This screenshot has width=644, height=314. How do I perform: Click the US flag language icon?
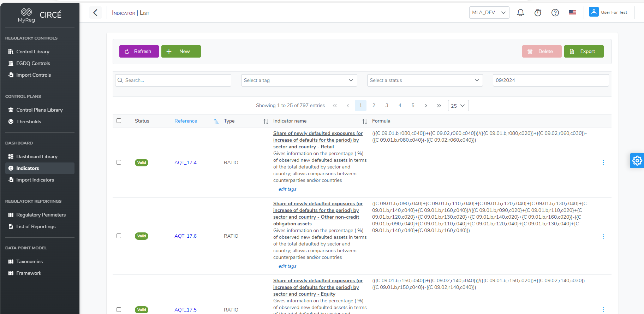coord(572,13)
